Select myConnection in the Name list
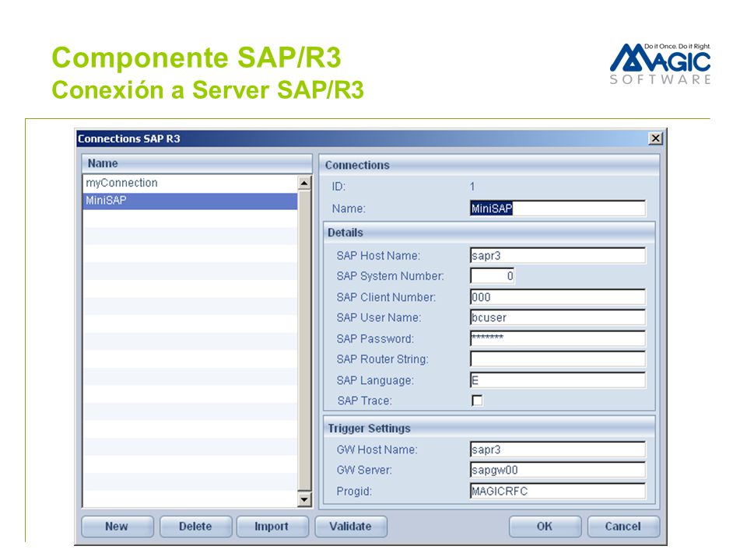Viewport: 747px width, 560px height. coord(190,184)
